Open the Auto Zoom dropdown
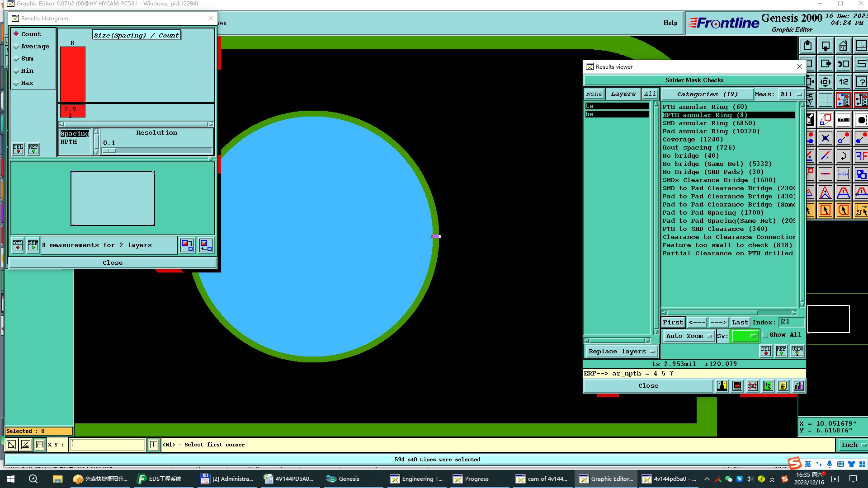The width and height of the screenshot is (868, 488). (x=688, y=336)
